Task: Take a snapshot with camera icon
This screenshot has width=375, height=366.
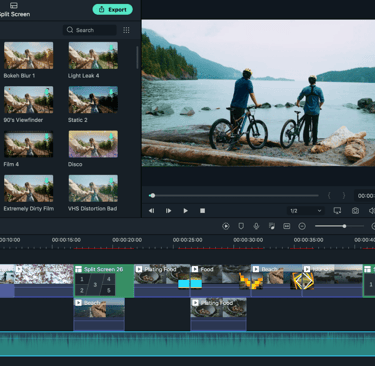Action: coord(355,211)
